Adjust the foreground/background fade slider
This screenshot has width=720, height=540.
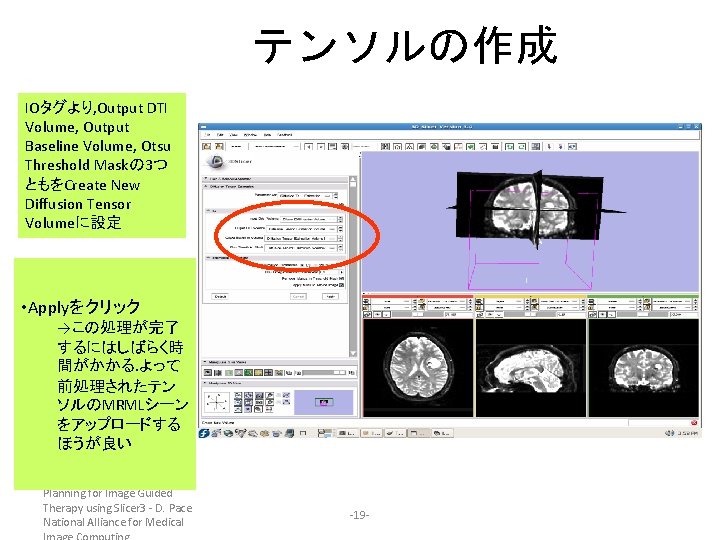[324, 372]
